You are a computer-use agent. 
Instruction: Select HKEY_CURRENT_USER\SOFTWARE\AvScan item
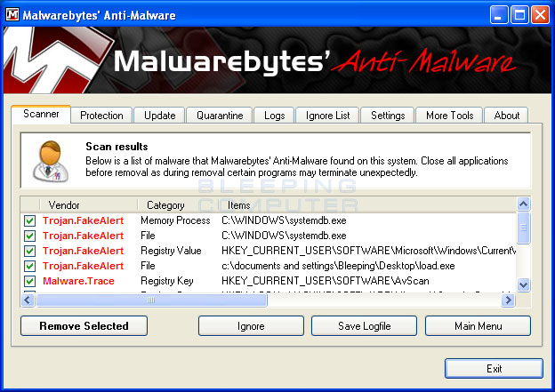click(x=326, y=281)
